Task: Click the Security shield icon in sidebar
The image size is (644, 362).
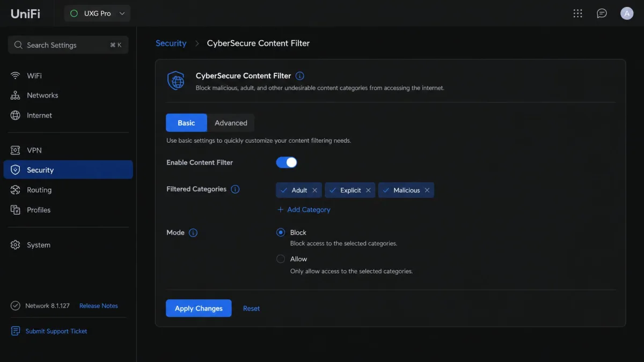Action: [16, 170]
